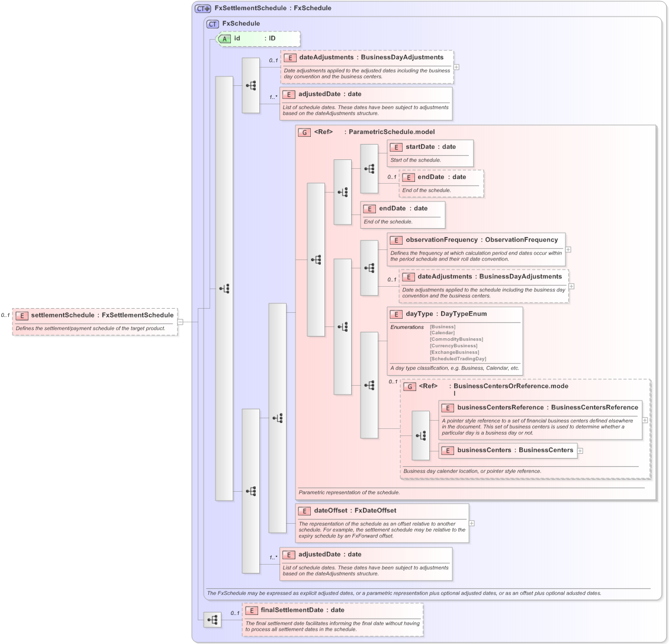The image size is (669, 644).
Task: Expand the dateOffset element
Action: (x=472, y=523)
